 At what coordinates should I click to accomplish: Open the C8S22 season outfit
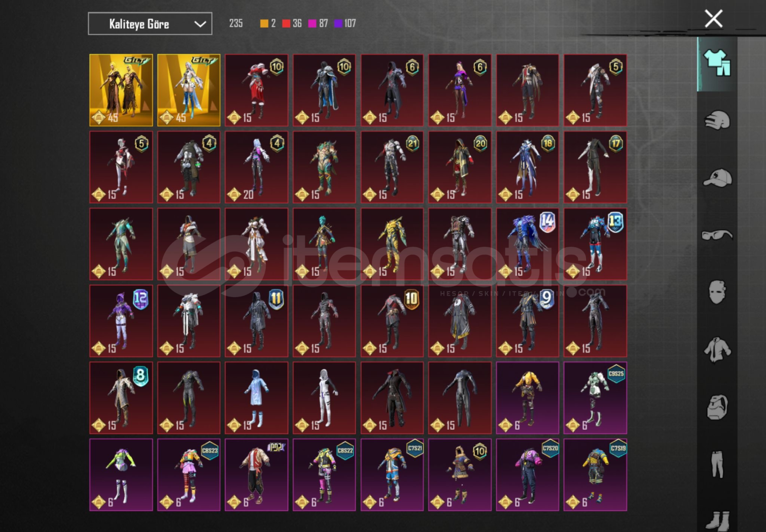(x=324, y=474)
